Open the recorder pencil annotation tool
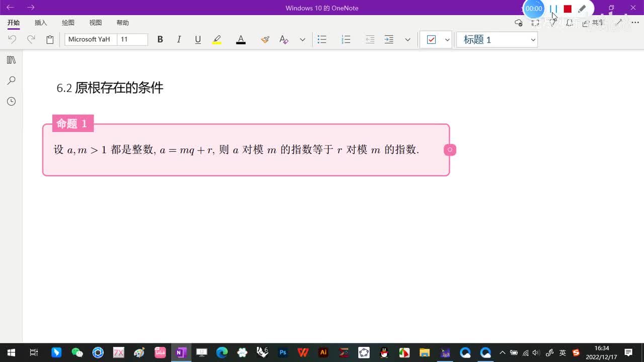The height and width of the screenshot is (362, 644). (582, 9)
